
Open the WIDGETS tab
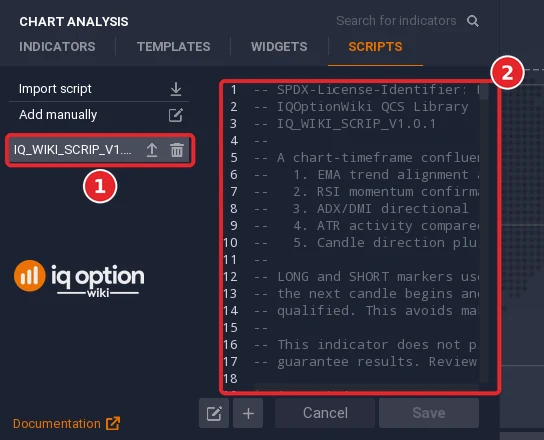point(279,46)
